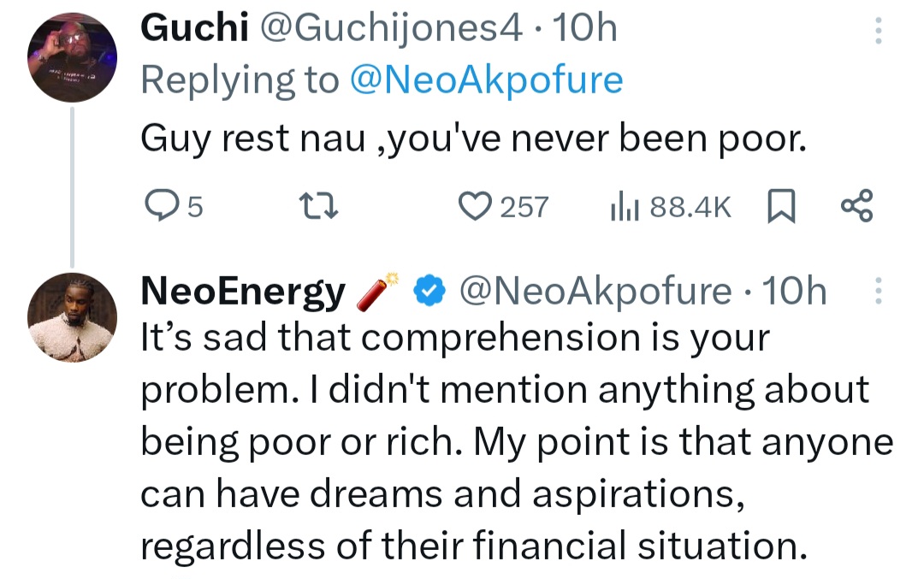Open the more options menu on NeoEnergy's tweet
The height and width of the screenshot is (579, 924).
point(877,293)
